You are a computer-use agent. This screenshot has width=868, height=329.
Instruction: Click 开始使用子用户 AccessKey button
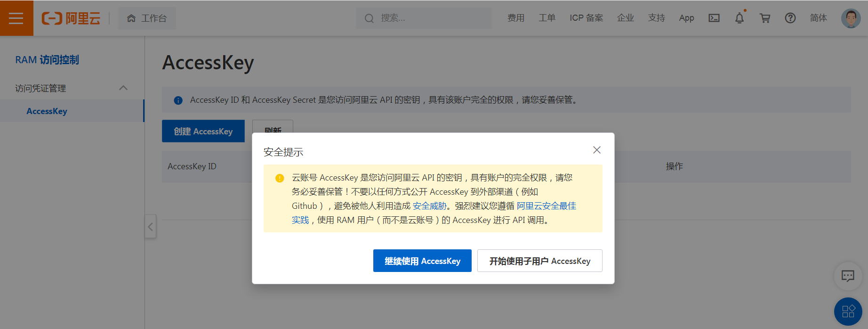coord(540,261)
